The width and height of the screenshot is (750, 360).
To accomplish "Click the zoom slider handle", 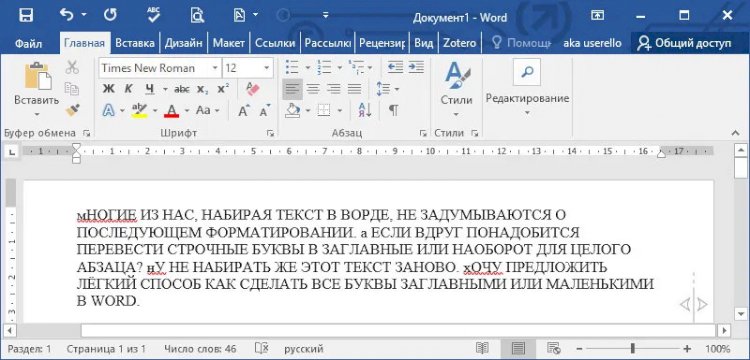I will [x=633, y=349].
